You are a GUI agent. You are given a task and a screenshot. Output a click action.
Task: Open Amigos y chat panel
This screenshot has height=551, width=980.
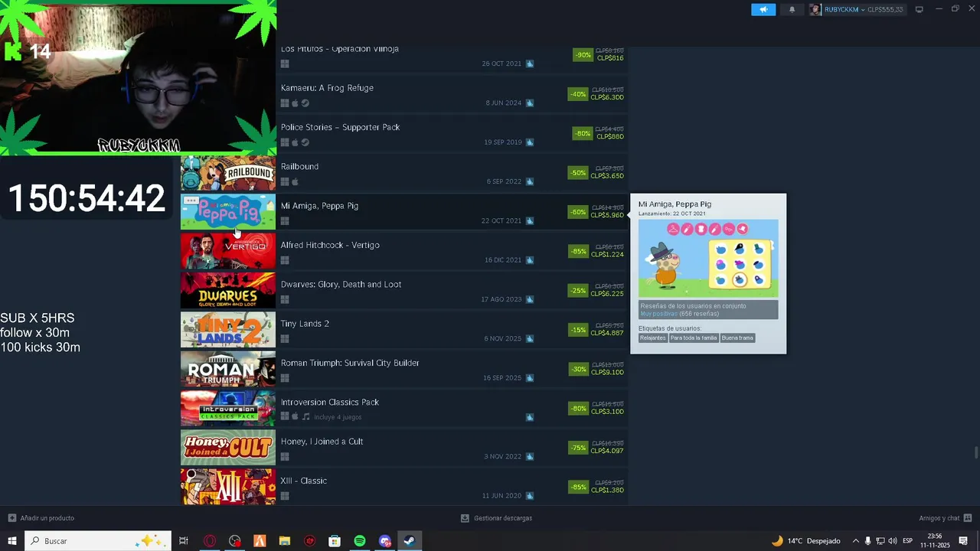point(946,518)
